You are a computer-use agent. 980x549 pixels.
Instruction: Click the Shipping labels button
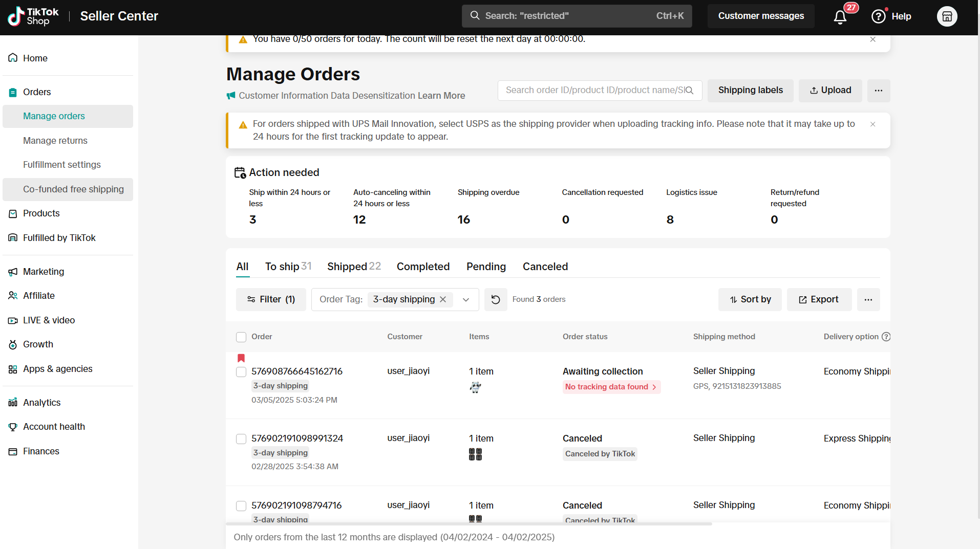click(x=750, y=91)
